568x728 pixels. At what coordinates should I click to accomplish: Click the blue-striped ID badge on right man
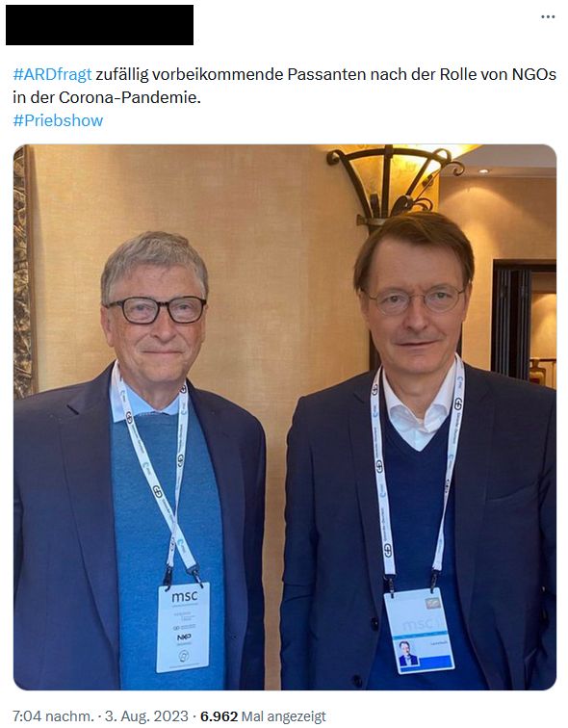pos(419,631)
